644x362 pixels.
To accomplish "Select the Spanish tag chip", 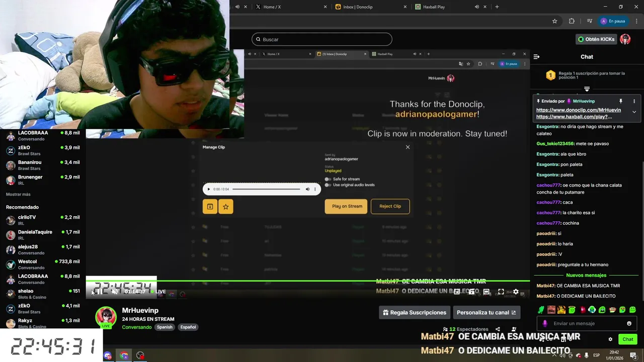I will 165,327.
